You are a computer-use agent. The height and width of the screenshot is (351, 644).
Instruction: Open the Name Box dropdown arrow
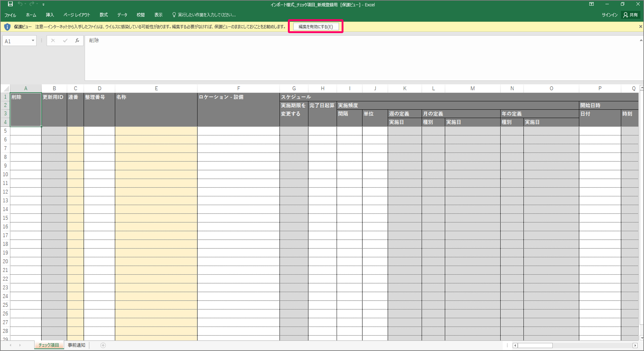[33, 41]
